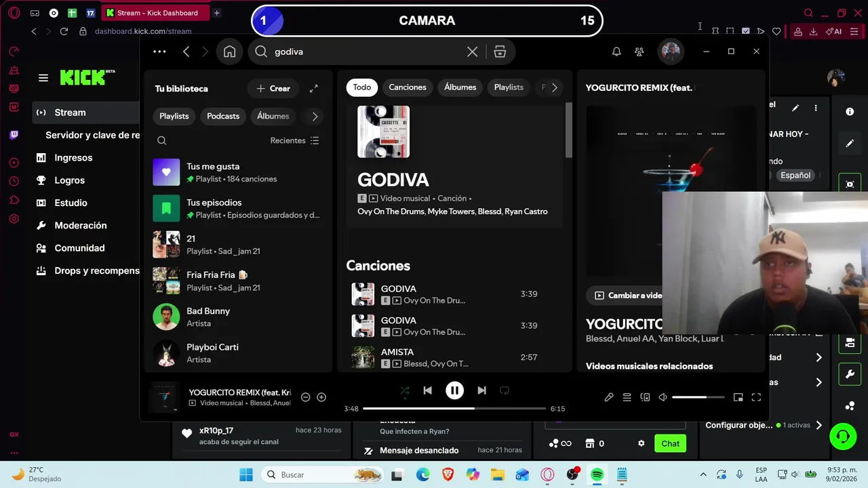Open the Windows Start menu

245,474
